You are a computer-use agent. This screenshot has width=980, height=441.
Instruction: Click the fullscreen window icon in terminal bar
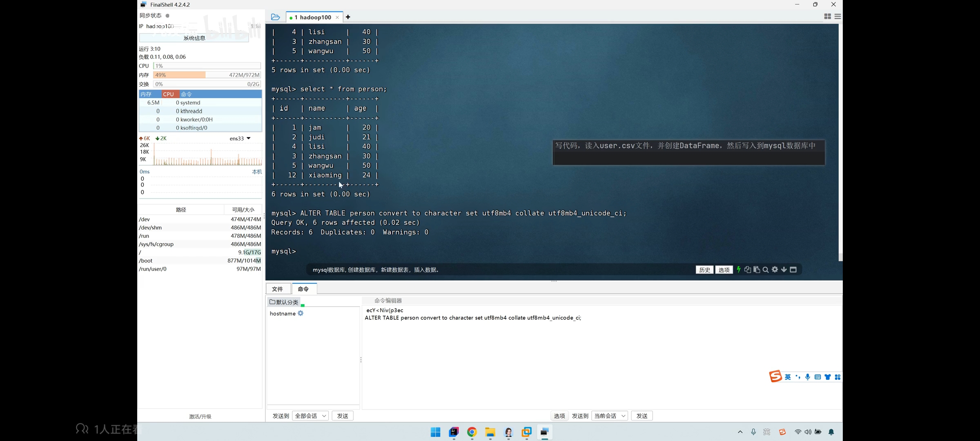(x=793, y=269)
